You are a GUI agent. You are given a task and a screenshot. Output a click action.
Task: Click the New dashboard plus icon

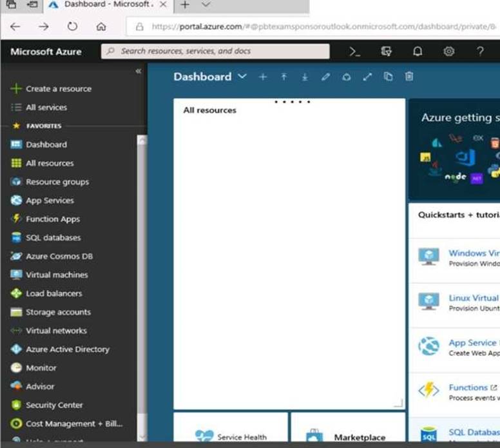click(263, 77)
